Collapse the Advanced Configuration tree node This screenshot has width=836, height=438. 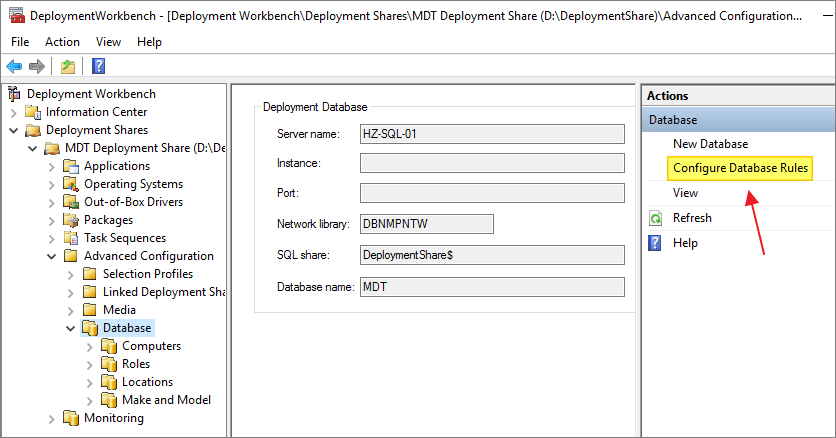[x=52, y=256]
